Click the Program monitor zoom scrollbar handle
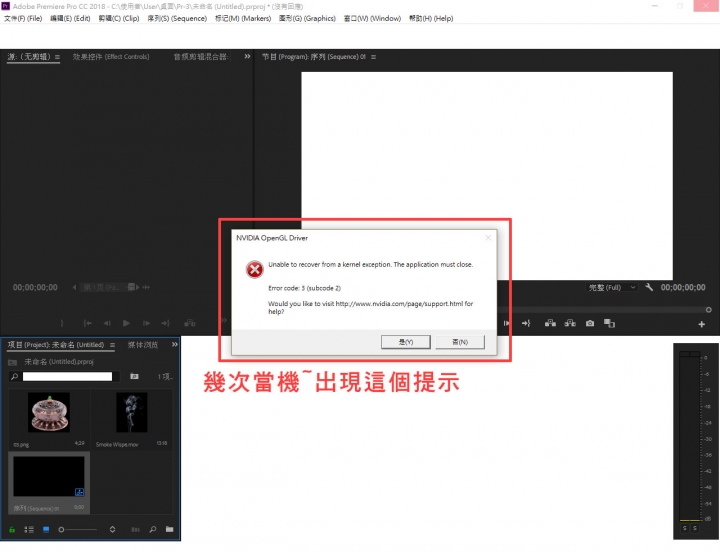Viewport: 720px width, 552px height. pos(709,310)
